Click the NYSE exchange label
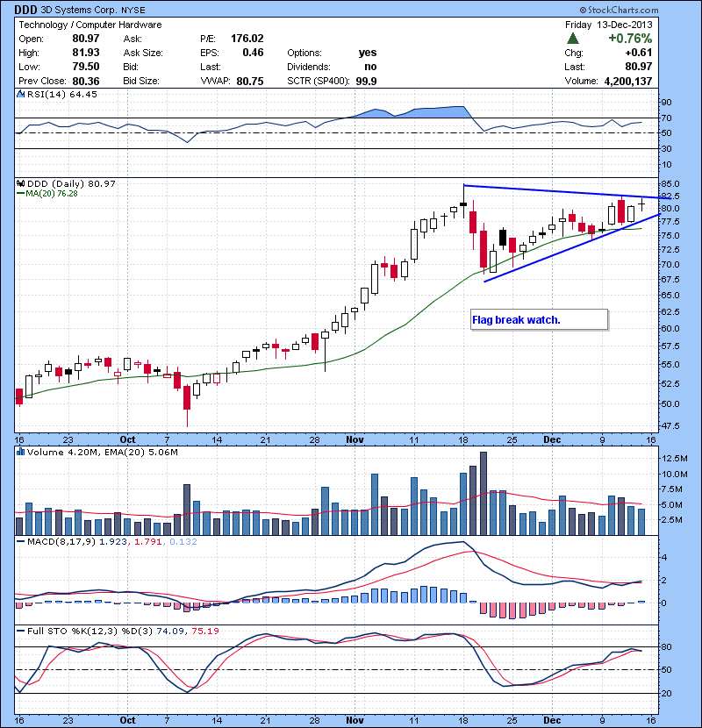The height and width of the screenshot is (728, 702). coord(133,11)
